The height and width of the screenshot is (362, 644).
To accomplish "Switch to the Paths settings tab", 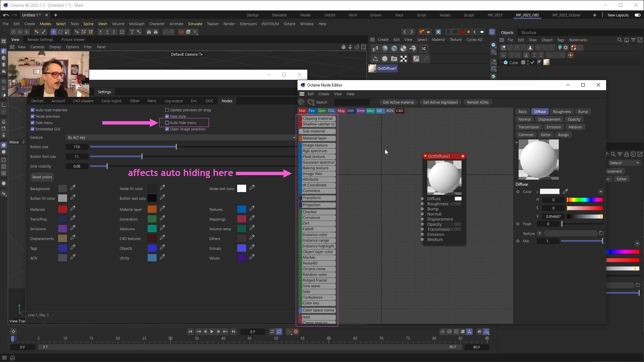I will point(152,101).
